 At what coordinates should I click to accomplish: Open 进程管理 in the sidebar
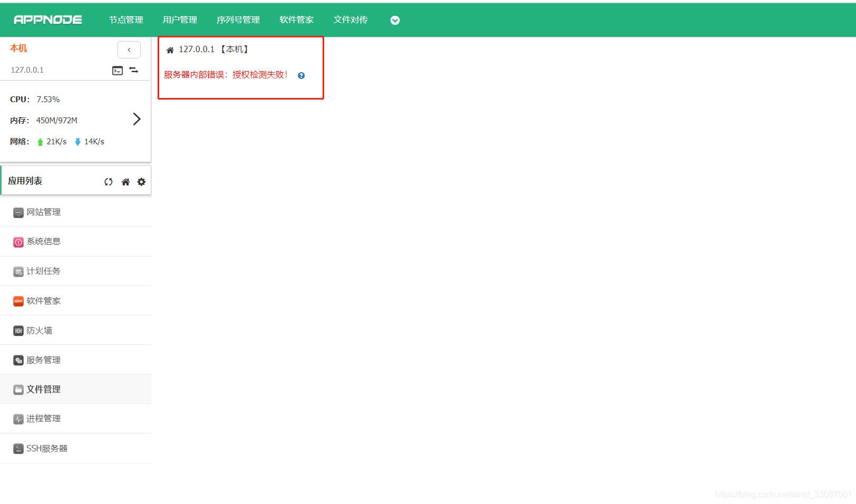click(x=76, y=419)
